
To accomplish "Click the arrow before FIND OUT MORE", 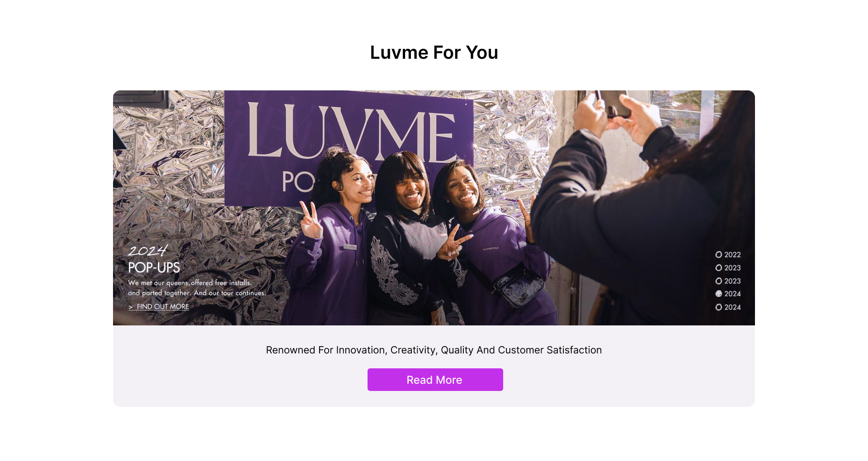I will (x=131, y=307).
